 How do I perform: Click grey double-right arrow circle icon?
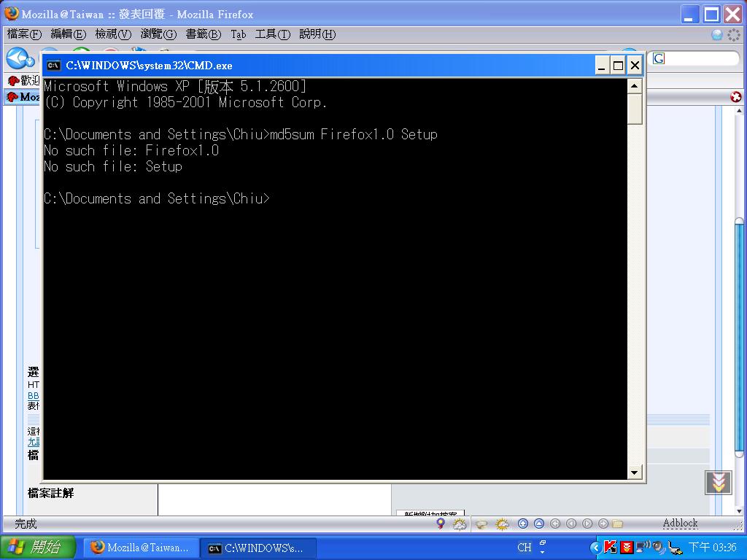(603, 524)
